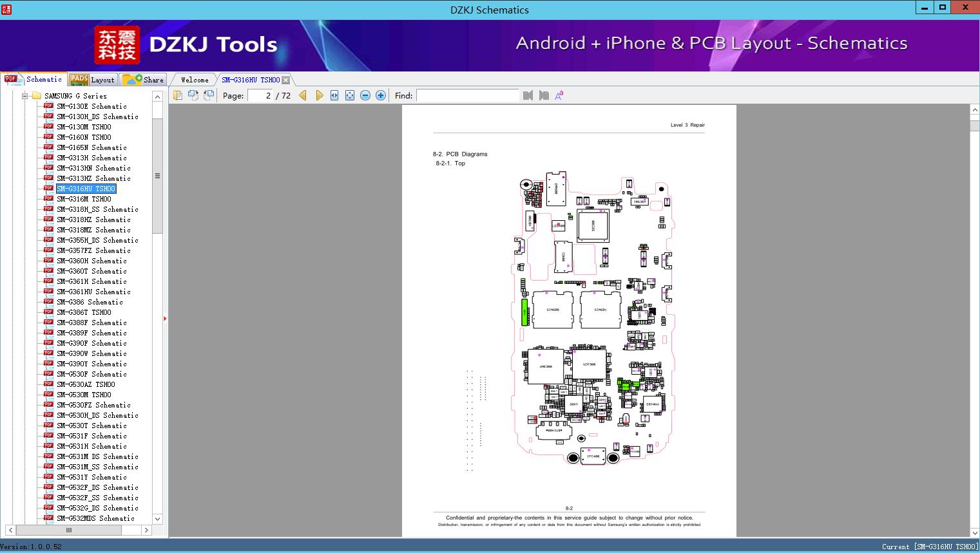Go to the next page
980x553 pixels.
click(319, 95)
